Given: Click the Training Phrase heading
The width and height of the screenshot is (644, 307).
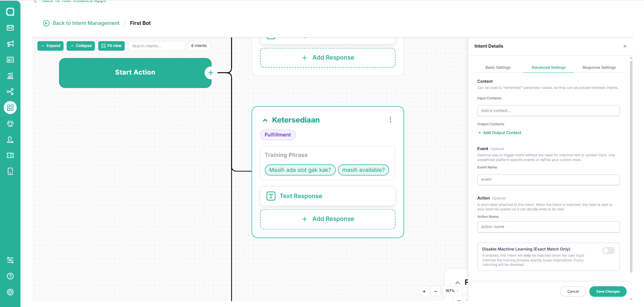Looking at the screenshot, I should (286, 155).
